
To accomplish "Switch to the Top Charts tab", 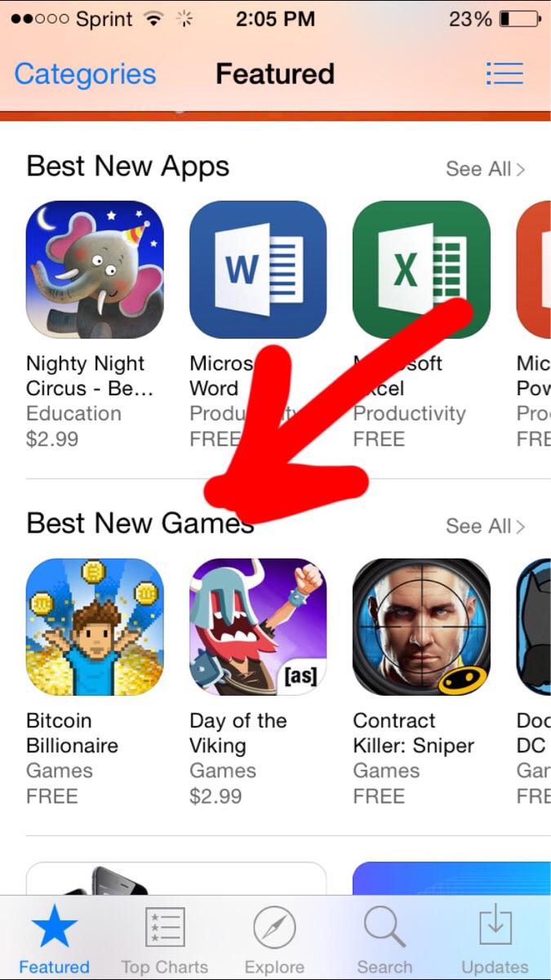I will (164, 939).
